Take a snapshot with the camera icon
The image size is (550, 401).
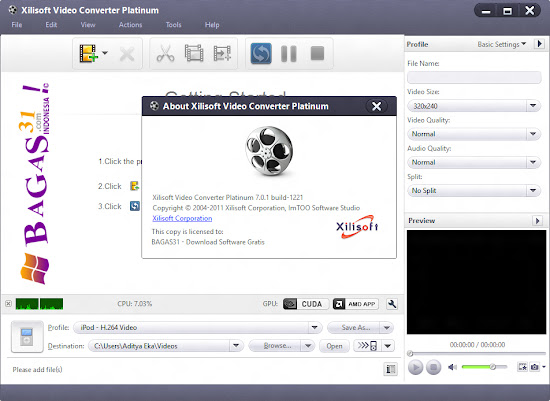(534, 367)
